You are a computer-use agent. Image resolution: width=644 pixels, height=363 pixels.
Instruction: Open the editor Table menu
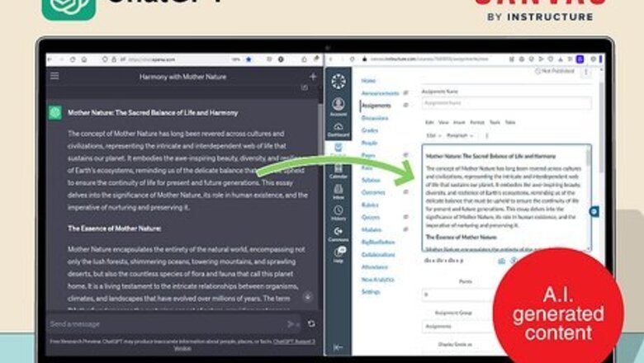pyautogui.click(x=510, y=122)
